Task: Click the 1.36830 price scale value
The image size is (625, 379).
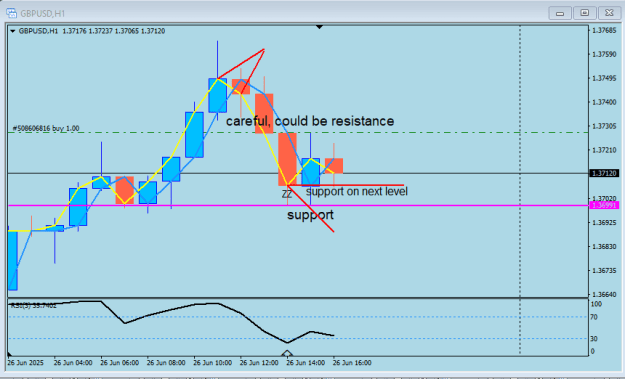Action: click(604, 247)
